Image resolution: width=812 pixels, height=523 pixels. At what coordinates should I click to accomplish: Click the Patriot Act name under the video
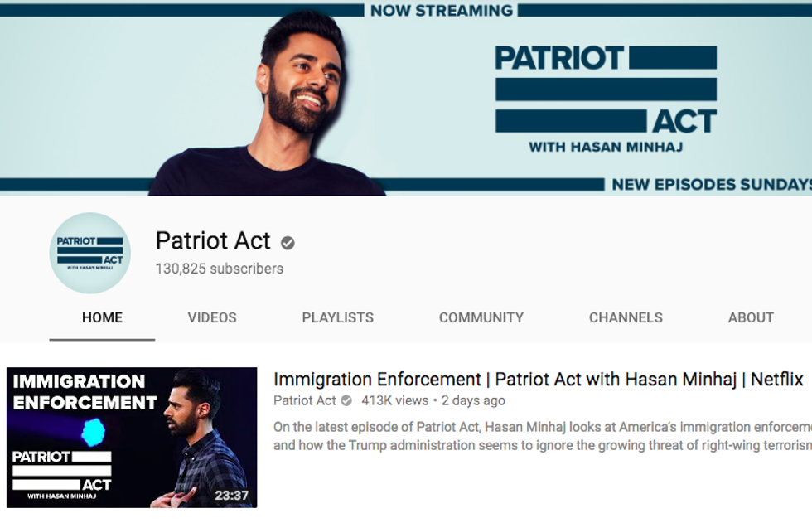point(305,400)
